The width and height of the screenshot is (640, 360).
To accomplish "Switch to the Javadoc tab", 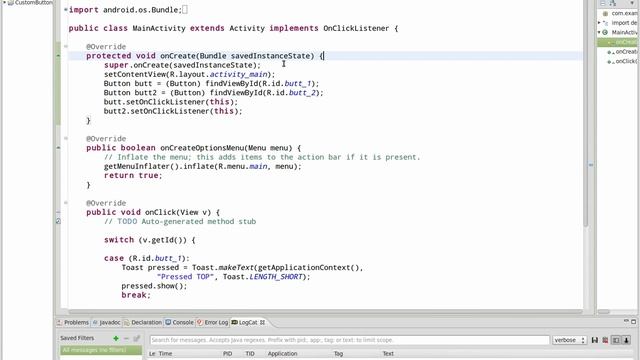I will (106, 322).
